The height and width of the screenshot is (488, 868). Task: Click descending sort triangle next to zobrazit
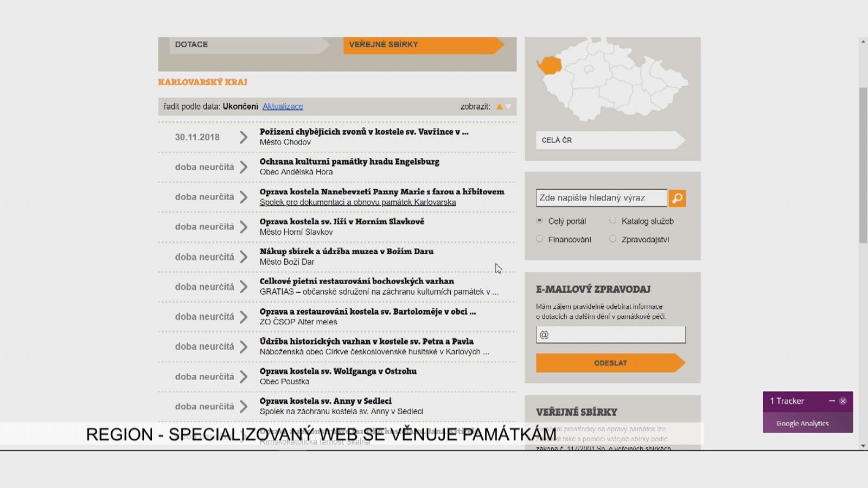click(508, 107)
